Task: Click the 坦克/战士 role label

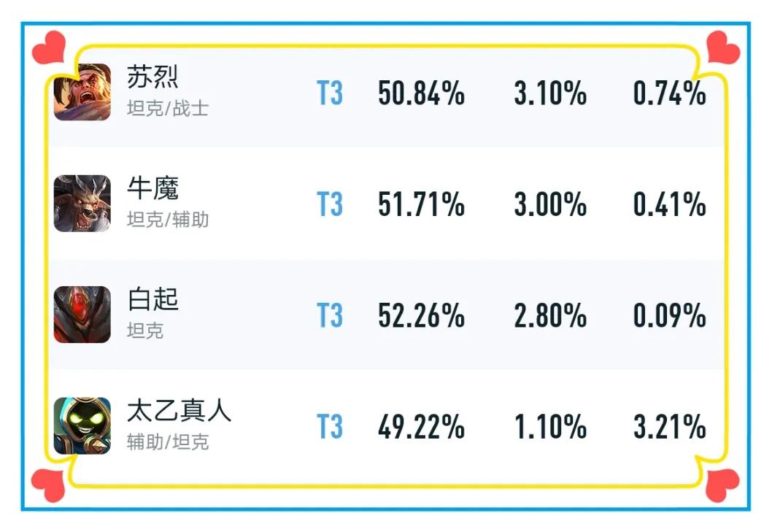Action: (x=168, y=108)
